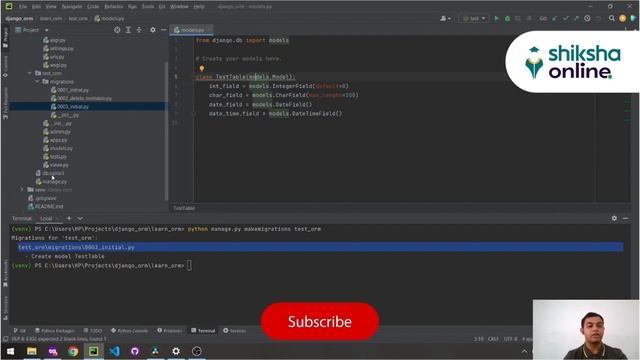Click TestTable breadcrumb below editor

184,208
